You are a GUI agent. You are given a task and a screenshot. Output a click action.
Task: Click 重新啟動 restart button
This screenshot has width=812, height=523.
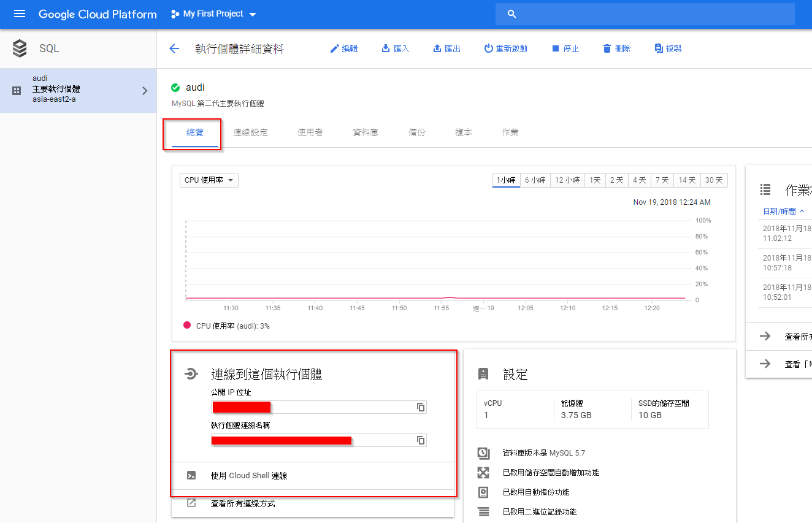[x=505, y=48]
